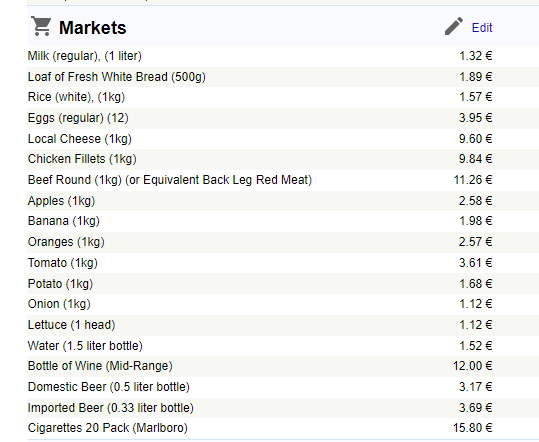Select the Tomato (1kg) item
The height and width of the screenshot is (442, 539).
63,263
